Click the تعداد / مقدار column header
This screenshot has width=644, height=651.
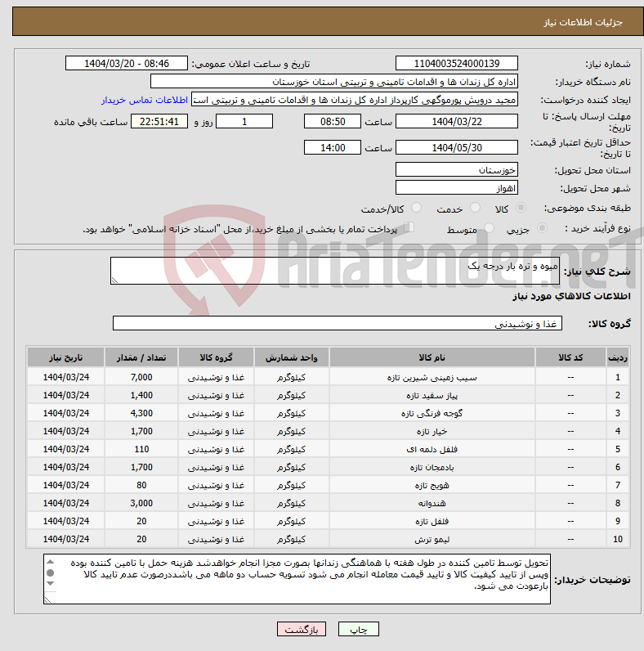tap(141, 357)
